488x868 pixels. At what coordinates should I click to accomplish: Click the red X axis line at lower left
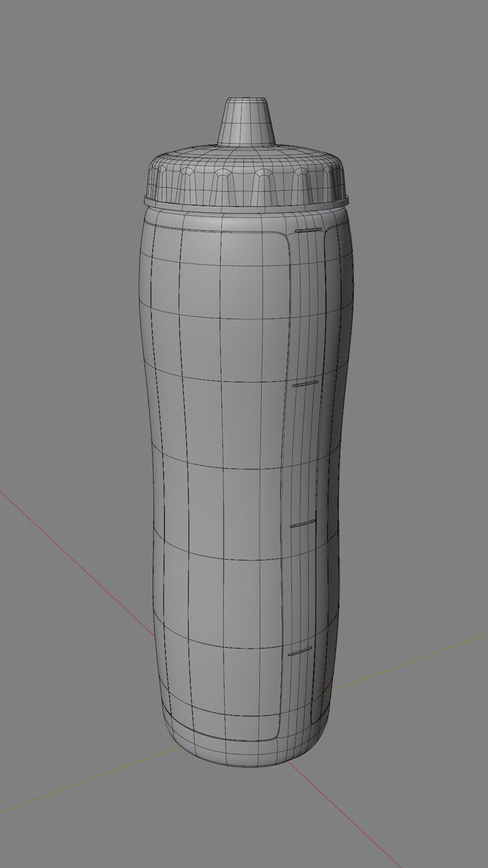point(76,561)
